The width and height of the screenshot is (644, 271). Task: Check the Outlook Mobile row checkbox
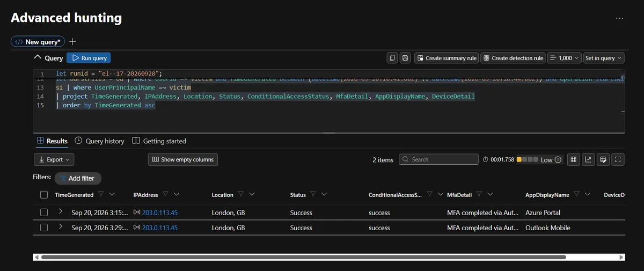pyautogui.click(x=44, y=228)
